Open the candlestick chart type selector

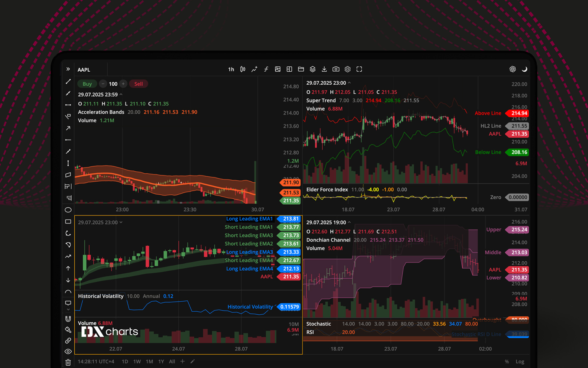pos(243,69)
